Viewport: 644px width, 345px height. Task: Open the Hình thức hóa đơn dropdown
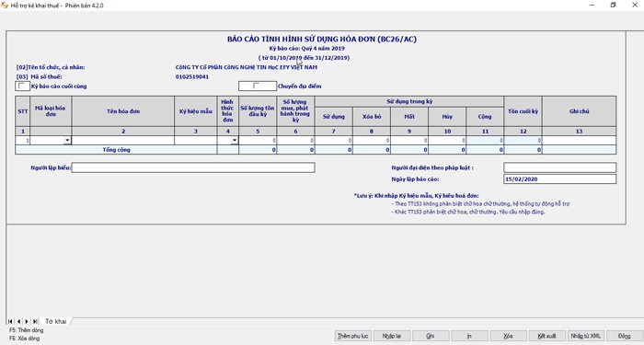234,141
